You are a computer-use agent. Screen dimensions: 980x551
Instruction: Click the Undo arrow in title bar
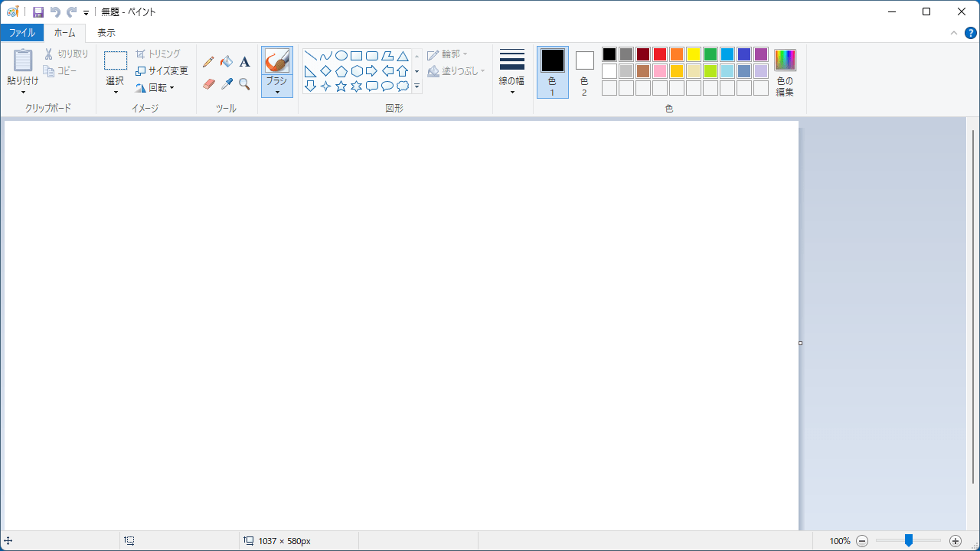55,12
